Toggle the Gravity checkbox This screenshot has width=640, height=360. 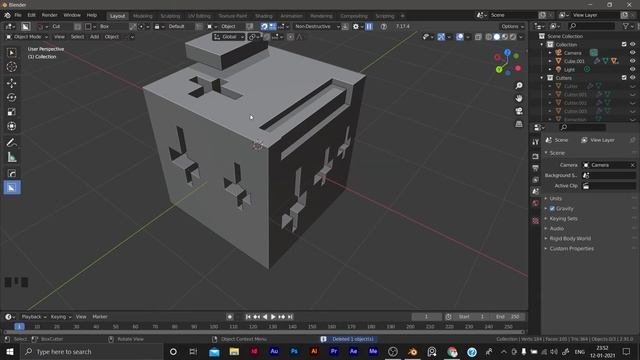[x=552, y=209]
